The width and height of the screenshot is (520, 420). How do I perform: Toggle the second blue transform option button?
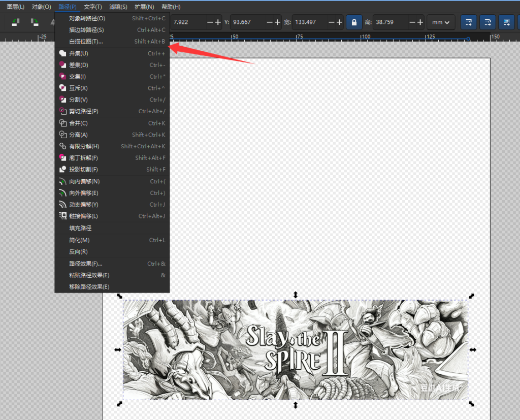(487, 22)
